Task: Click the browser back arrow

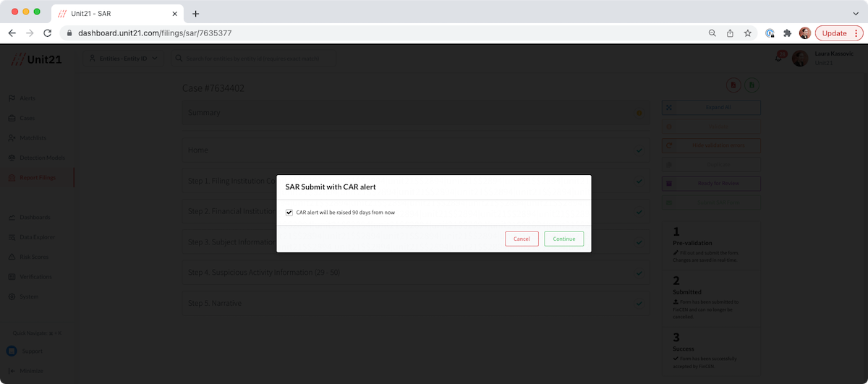Action: click(x=12, y=33)
